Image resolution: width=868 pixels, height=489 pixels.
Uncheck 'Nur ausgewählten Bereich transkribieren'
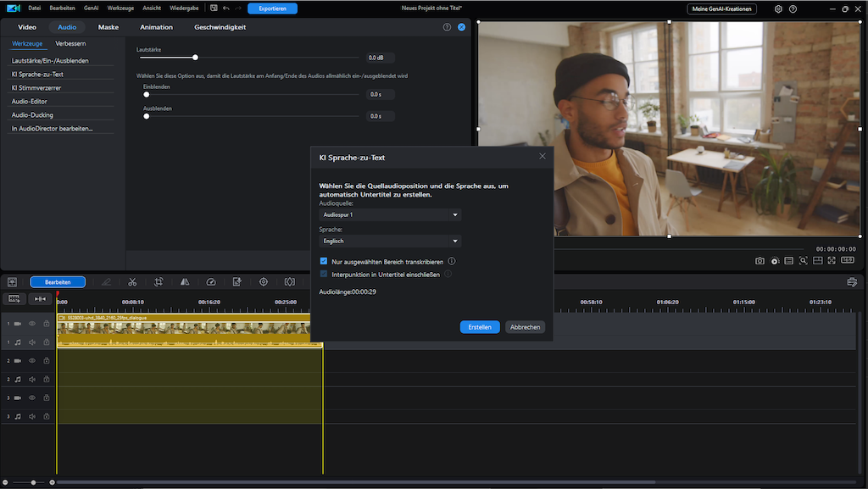click(x=324, y=262)
